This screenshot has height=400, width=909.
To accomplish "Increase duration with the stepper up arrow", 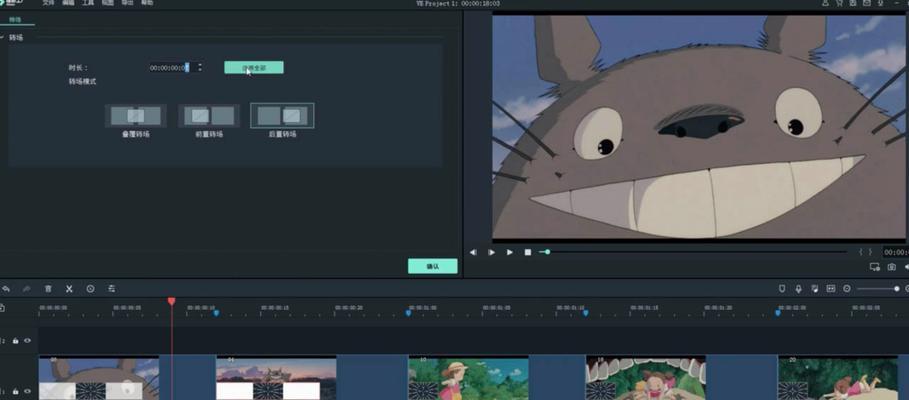I will point(200,65).
